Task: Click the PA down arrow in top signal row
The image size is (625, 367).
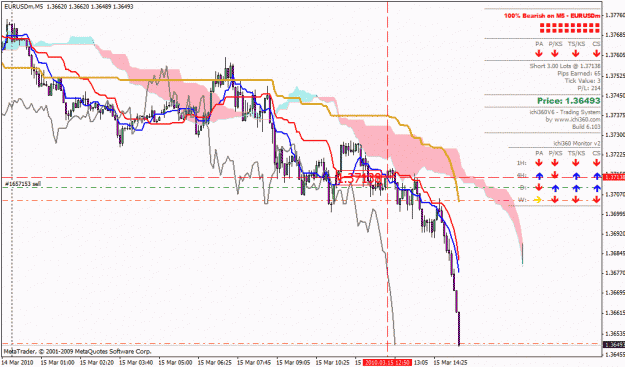Action: click(x=539, y=53)
